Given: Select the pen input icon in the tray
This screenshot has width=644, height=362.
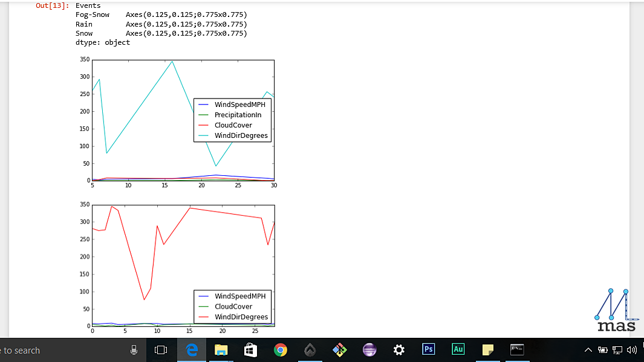Looking at the screenshot, I should tap(603, 350).
